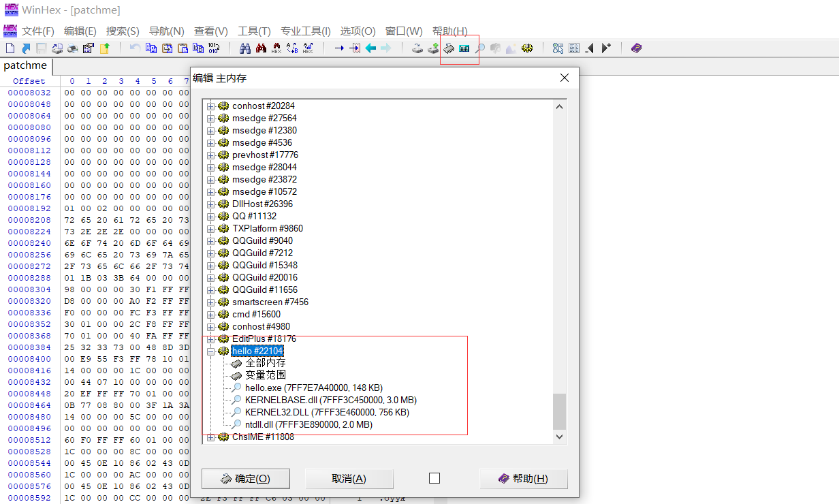The height and width of the screenshot is (504, 839).
Task: Click the Open Disk drive icon
Action: 417,48
